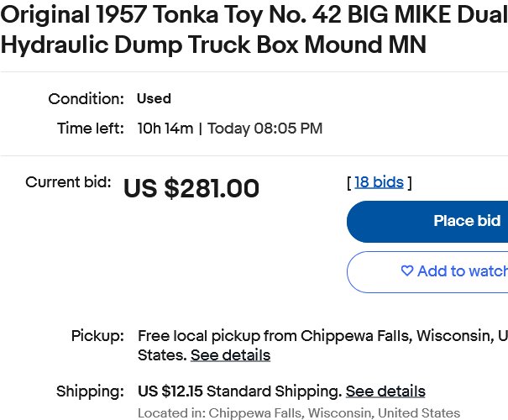
Task: Click the Pickup label
Action: (x=98, y=336)
